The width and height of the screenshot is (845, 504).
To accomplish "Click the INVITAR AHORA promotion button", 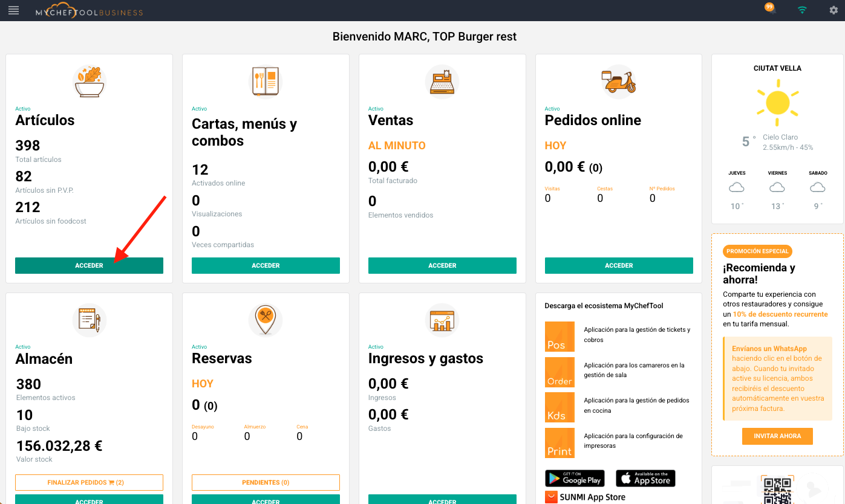I will tap(777, 436).
